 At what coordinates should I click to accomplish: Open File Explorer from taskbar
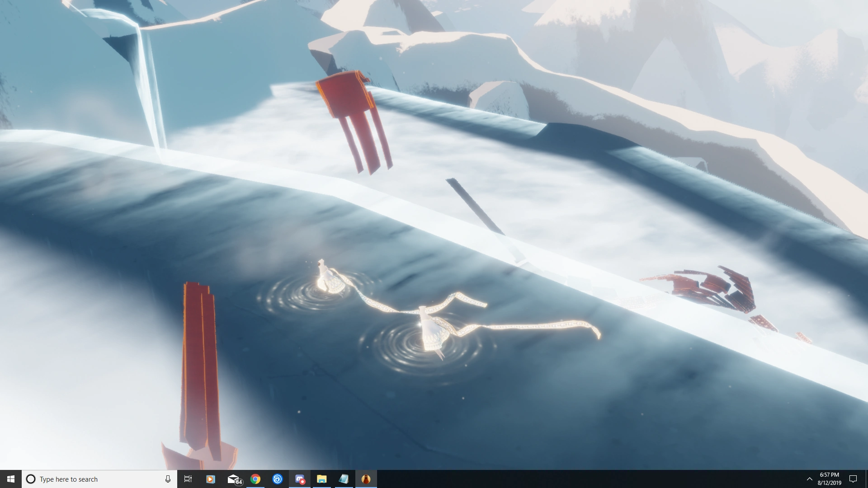pos(321,479)
